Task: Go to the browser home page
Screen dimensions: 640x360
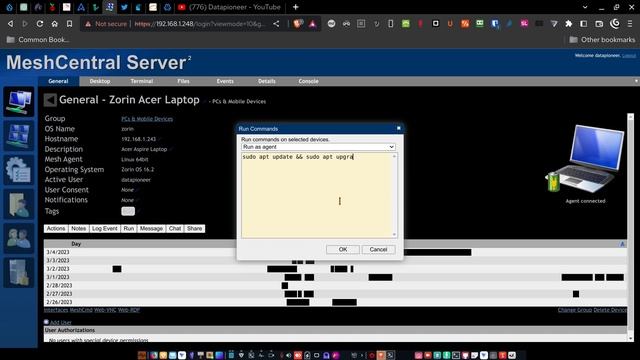Action: (55, 24)
